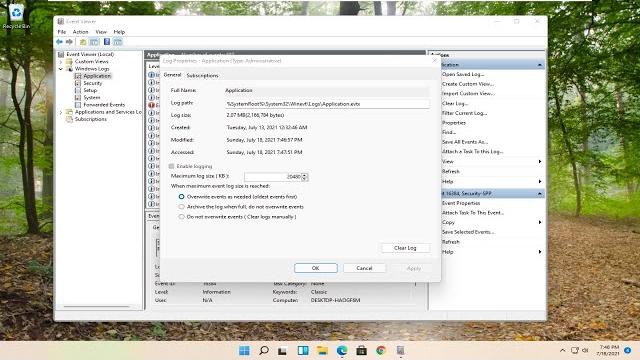Open taskbar Search
This screenshot has width=640, height=360.
tap(264, 350)
